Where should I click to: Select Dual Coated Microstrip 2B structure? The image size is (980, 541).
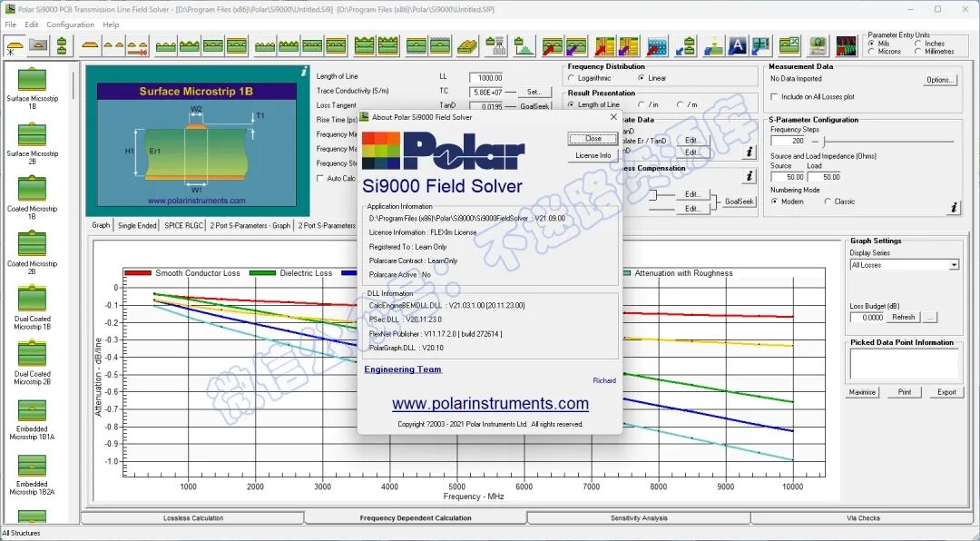coord(32,364)
